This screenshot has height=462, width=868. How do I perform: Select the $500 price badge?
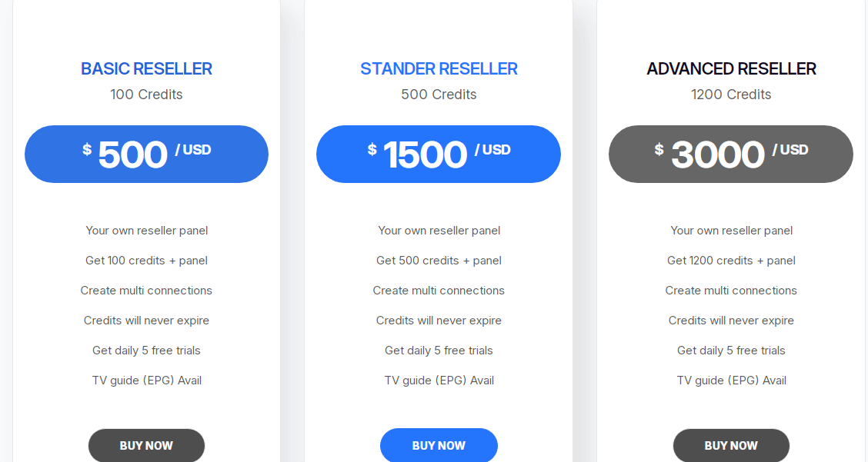click(x=146, y=154)
